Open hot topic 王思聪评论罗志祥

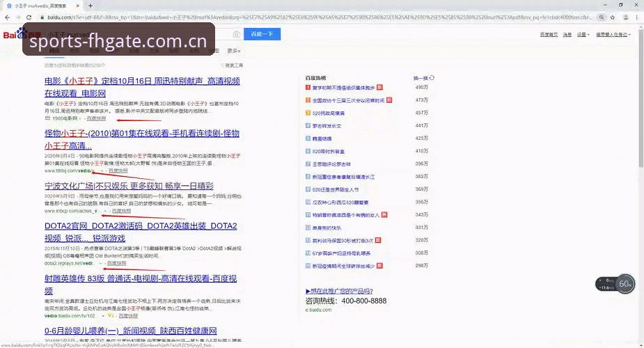click(x=331, y=164)
